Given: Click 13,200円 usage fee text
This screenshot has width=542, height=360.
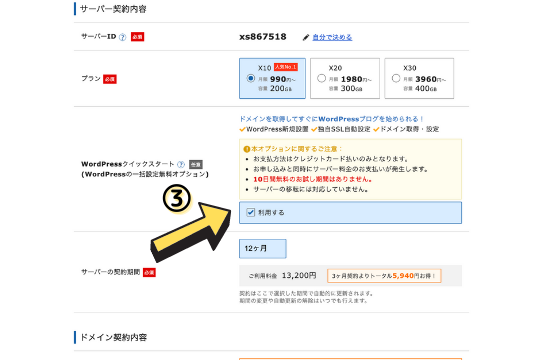Looking at the screenshot, I should point(299,276).
